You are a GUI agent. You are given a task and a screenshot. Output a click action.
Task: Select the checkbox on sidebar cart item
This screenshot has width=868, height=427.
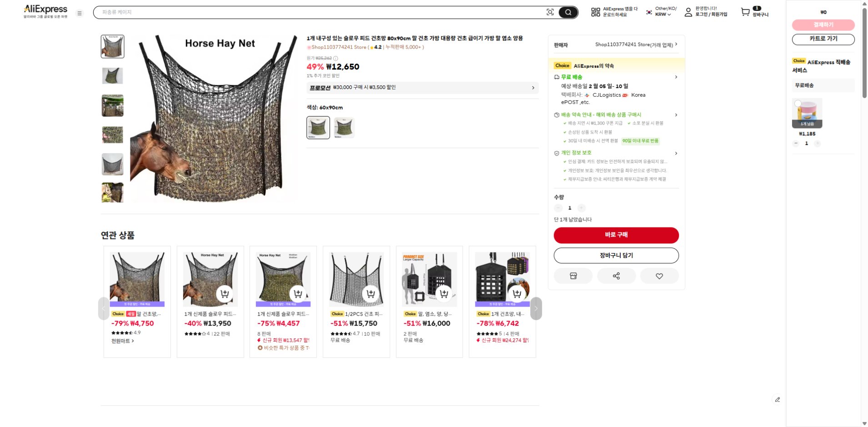(798, 104)
